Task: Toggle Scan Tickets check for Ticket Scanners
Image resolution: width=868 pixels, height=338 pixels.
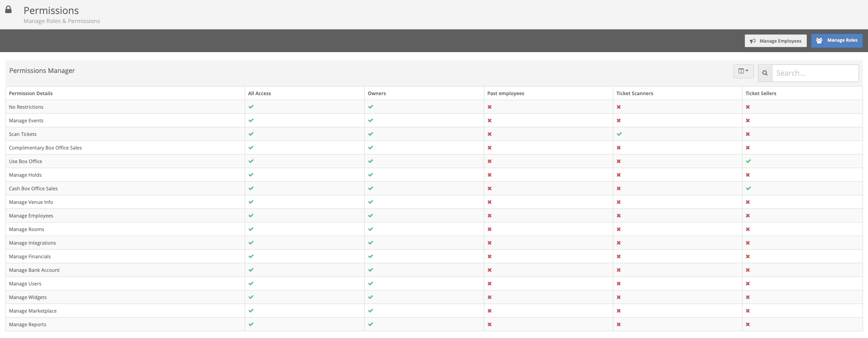Action: click(619, 134)
